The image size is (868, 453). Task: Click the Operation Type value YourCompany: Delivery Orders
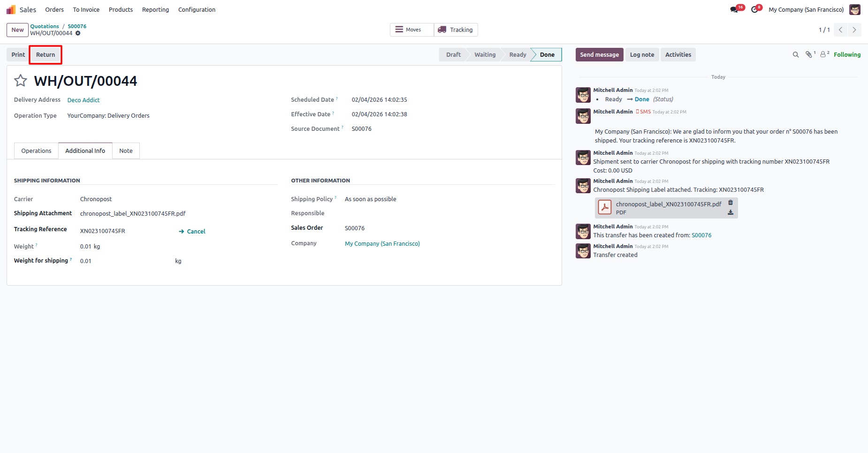click(108, 116)
